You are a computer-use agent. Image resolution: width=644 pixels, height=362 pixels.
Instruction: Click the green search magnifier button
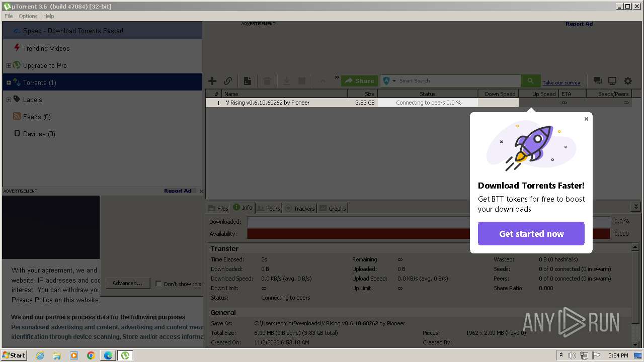[530, 81]
